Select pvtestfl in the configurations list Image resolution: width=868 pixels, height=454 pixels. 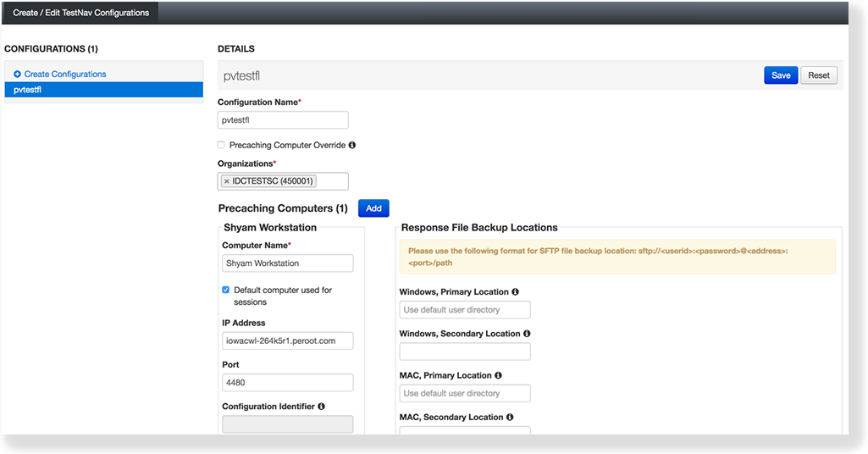click(x=103, y=90)
